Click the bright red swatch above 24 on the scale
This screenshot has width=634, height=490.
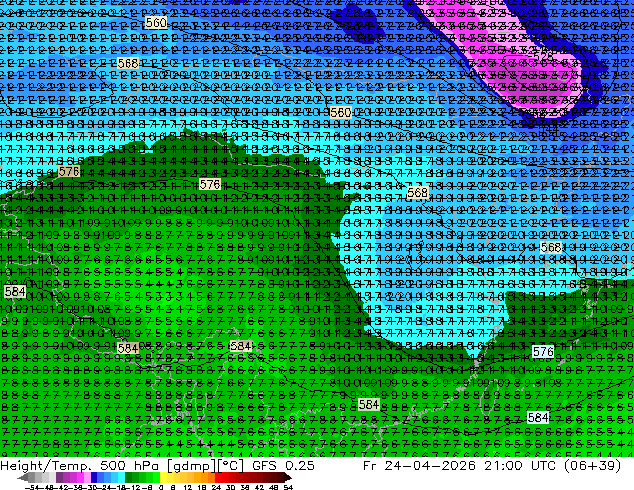click(x=218, y=478)
